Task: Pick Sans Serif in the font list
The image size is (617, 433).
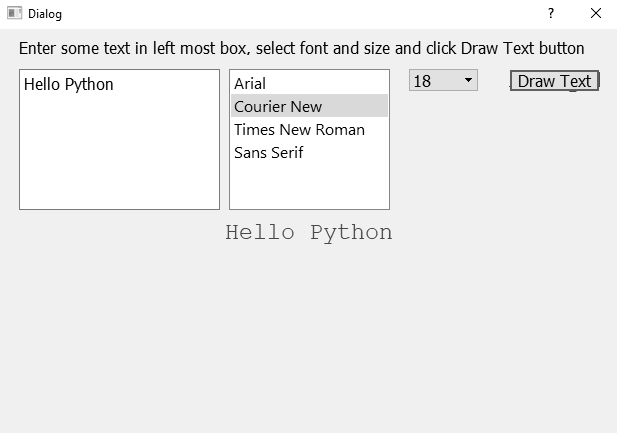Action: (309, 152)
